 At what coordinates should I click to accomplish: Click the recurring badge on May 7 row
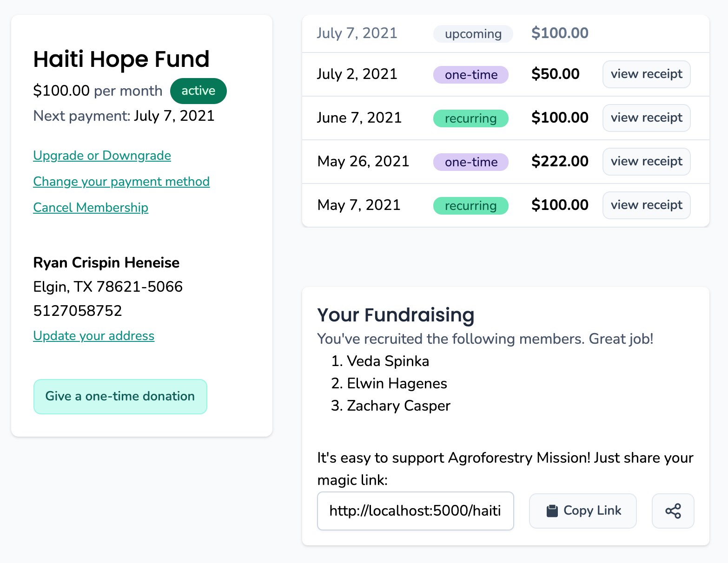pos(470,206)
